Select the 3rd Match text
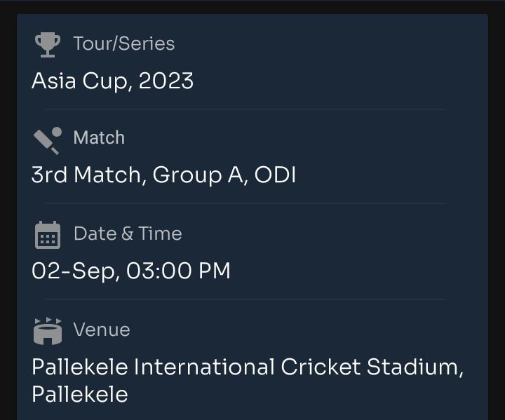The image size is (505, 420). tap(88, 175)
